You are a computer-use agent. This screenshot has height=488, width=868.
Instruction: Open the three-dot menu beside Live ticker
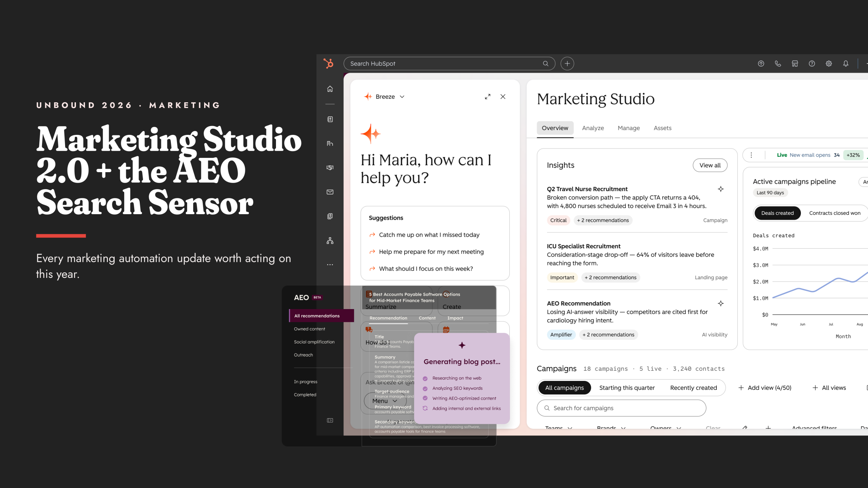[x=751, y=155]
